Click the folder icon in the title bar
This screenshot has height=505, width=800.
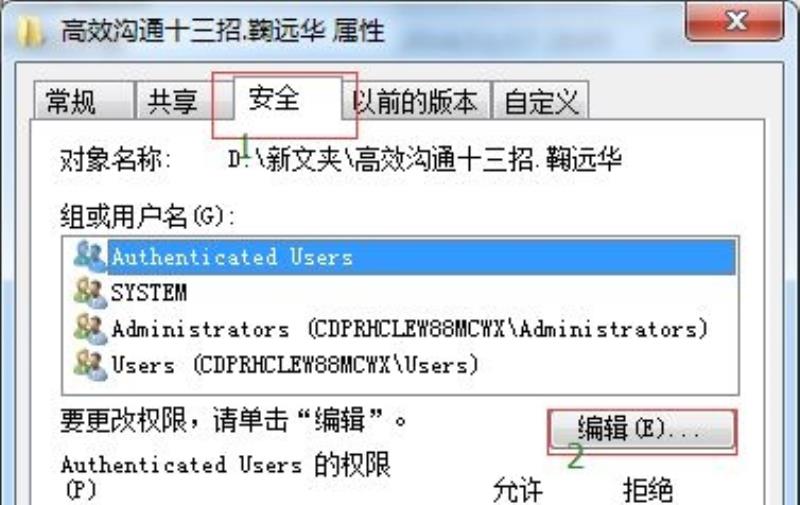(x=30, y=32)
